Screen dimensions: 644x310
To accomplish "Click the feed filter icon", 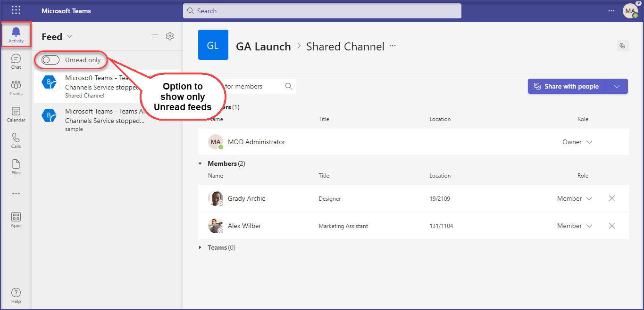I will click(x=155, y=37).
